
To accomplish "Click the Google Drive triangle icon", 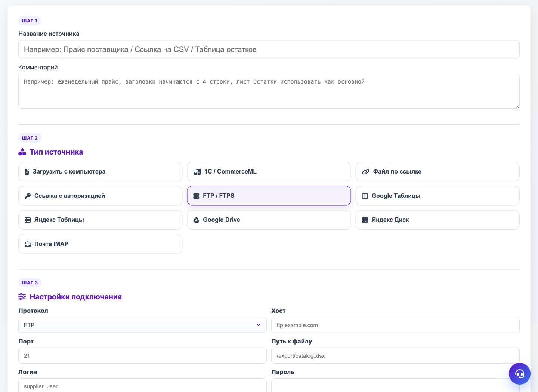I will pyautogui.click(x=196, y=220).
